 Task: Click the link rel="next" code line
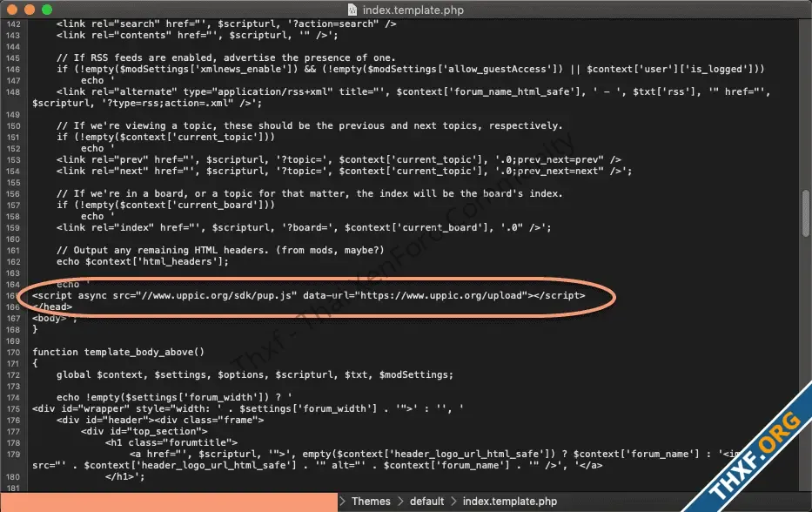[x=345, y=171]
